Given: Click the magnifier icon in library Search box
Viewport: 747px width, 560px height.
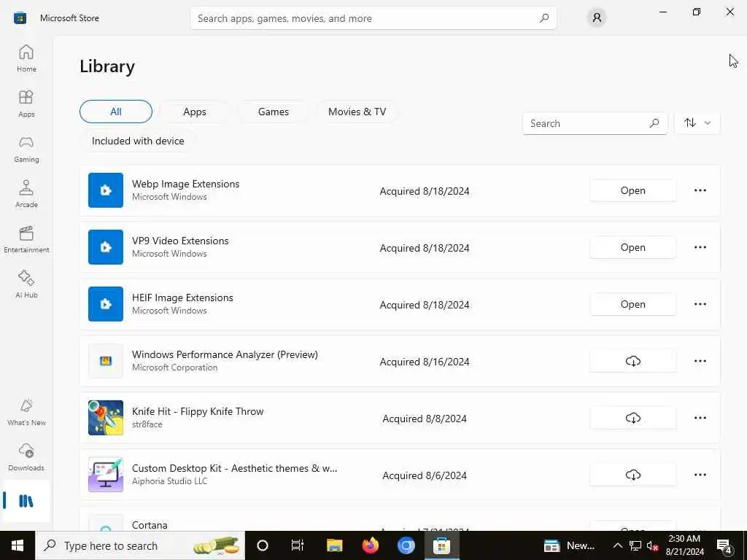Looking at the screenshot, I should (x=654, y=123).
